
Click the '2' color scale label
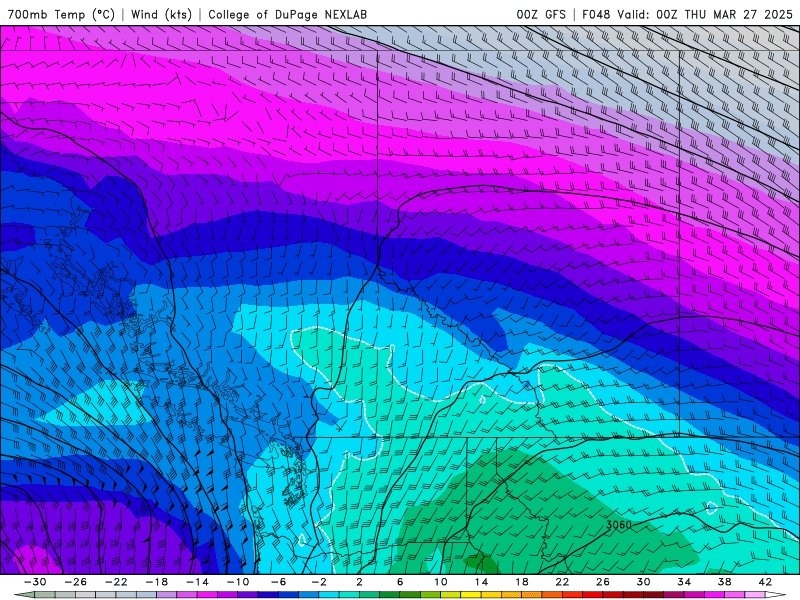click(x=359, y=582)
